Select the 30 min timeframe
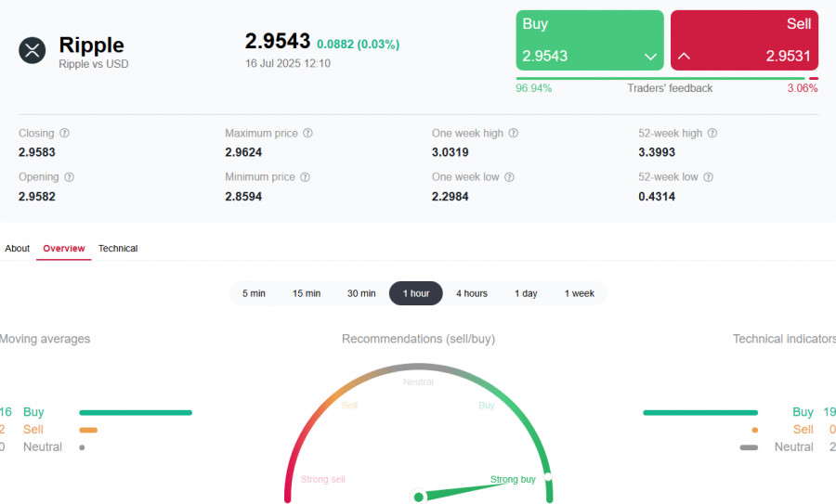836x504 pixels. tap(361, 293)
